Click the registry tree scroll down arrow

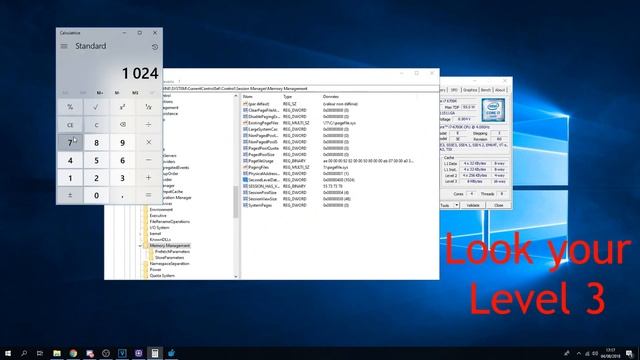pyautogui.click(x=236, y=276)
